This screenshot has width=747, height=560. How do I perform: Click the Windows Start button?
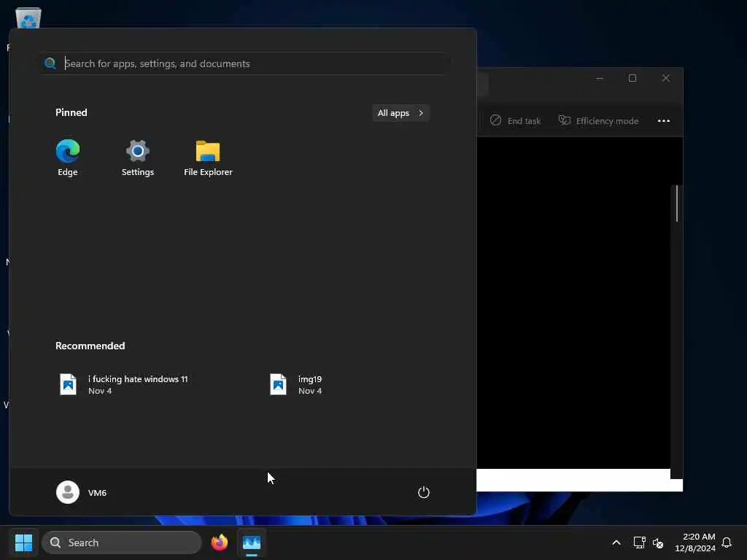pyautogui.click(x=23, y=542)
